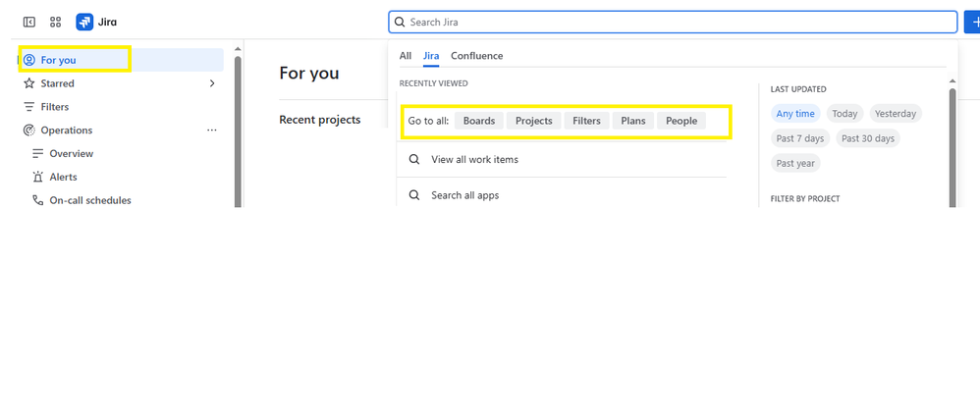Image resolution: width=980 pixels, height=420 pixels.
Task: Select the Any time filter
Action: coord(795,114)
